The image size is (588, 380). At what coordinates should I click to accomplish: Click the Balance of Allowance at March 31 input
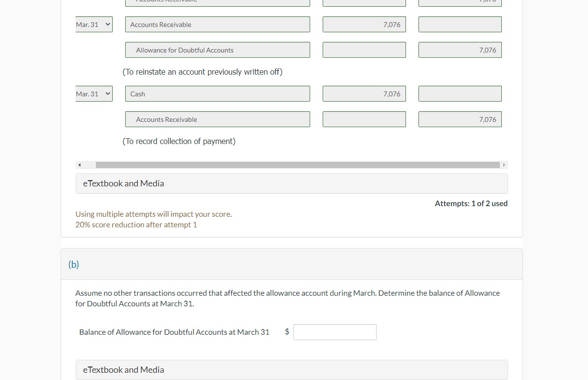[x=335, y=332]
